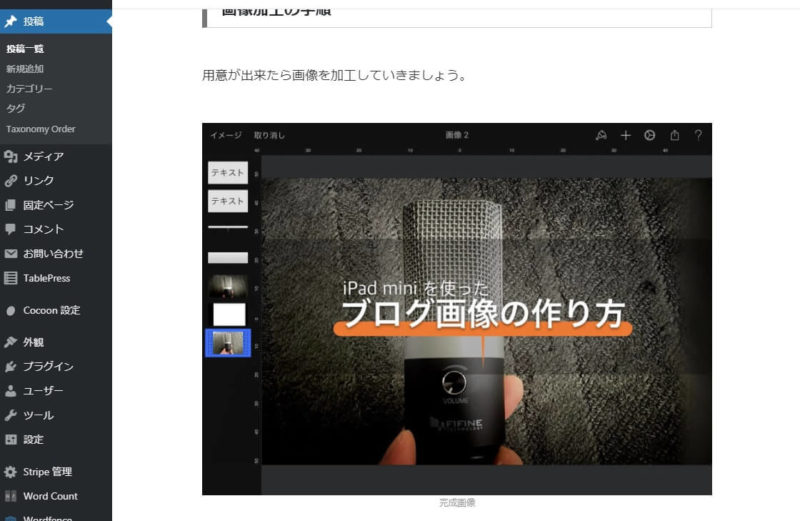Tap the share export icon in image editor
Image resolution: width=800 pixels, height=521 pixels.
(674, 135)
